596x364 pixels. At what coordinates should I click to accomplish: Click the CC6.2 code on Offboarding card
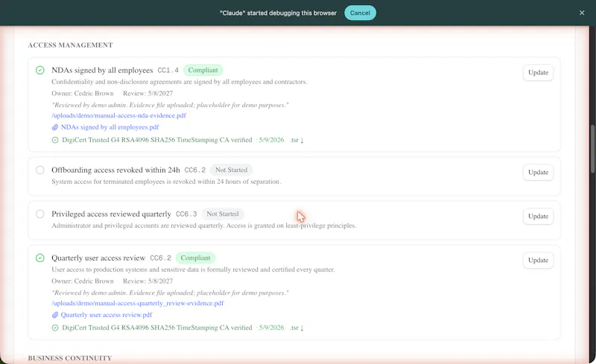[x=195, y=170]
